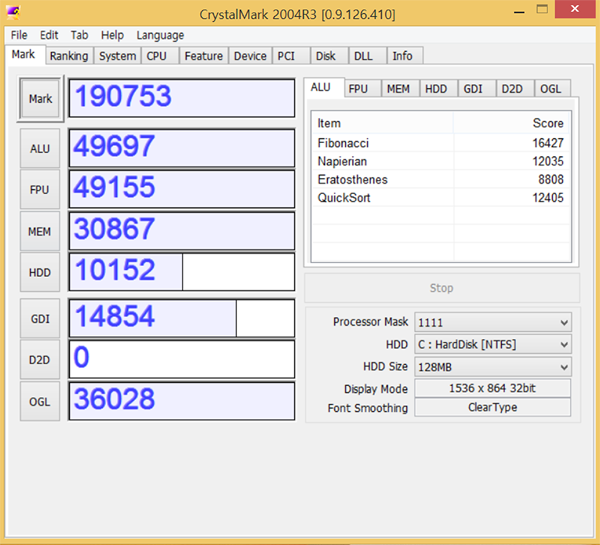
Task: Open the Tab menu
Action: [79, 35]
